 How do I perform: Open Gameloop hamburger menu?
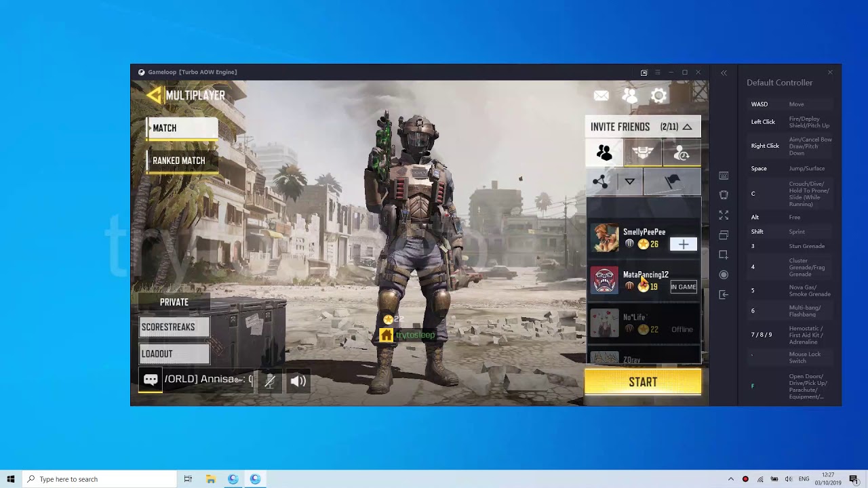tap(657, 73)
